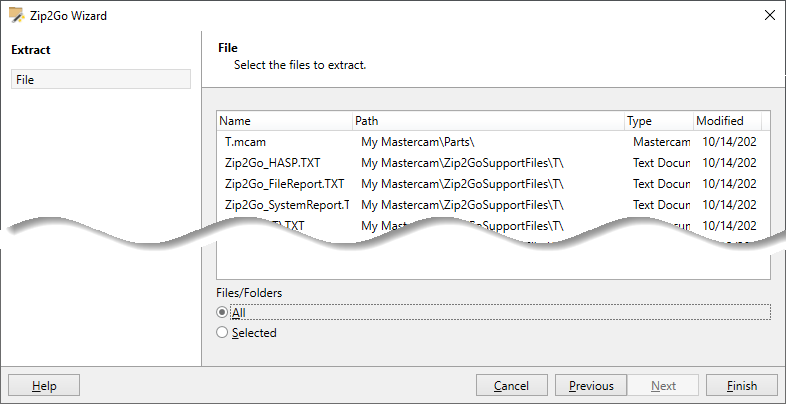Image resolution: width=786 pixels, height=405 pixels.
Task: Sort files by Path column header
Action: click(x=489, y=121)
